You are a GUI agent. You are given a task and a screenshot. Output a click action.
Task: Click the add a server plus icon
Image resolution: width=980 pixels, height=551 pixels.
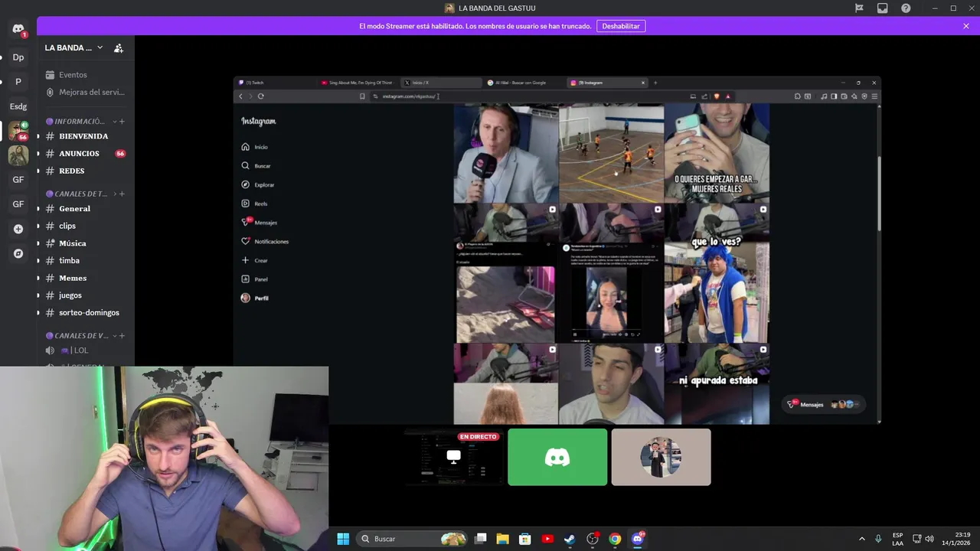pos(18,229)
